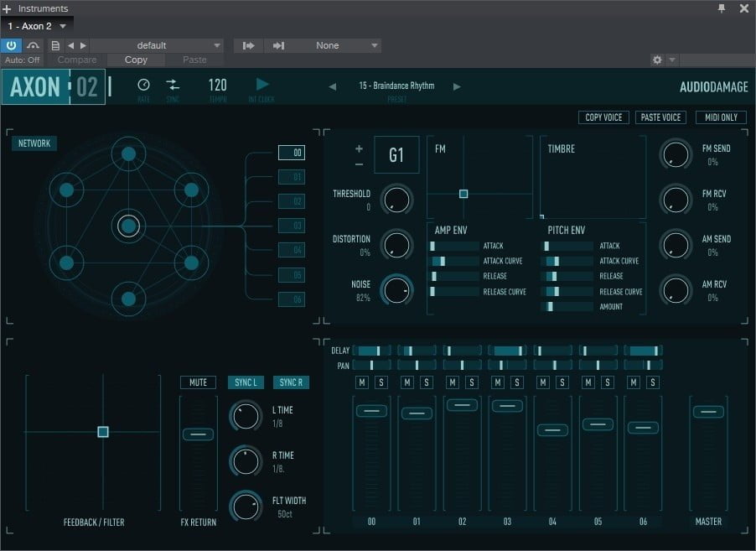Start the internal clock play button

(261, 85)
